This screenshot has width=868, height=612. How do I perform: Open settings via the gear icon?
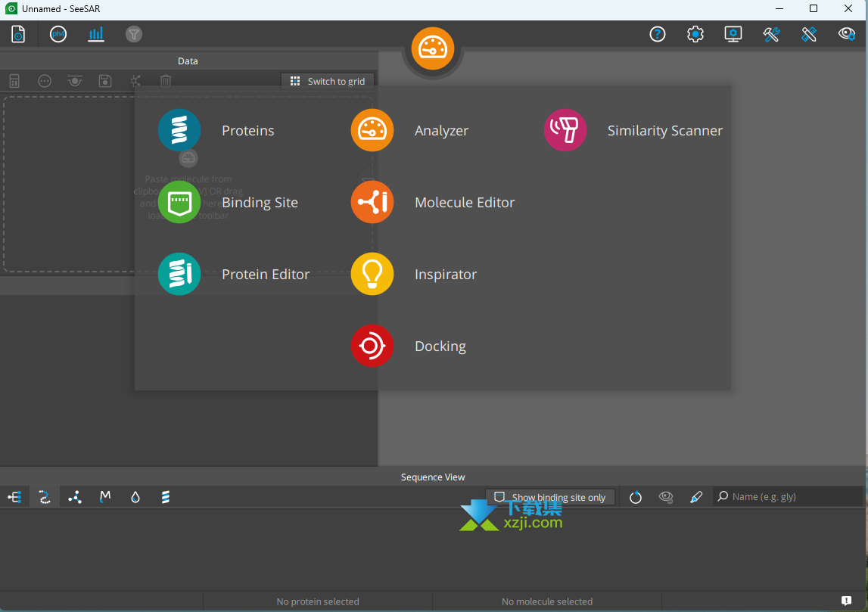point(695,34)
